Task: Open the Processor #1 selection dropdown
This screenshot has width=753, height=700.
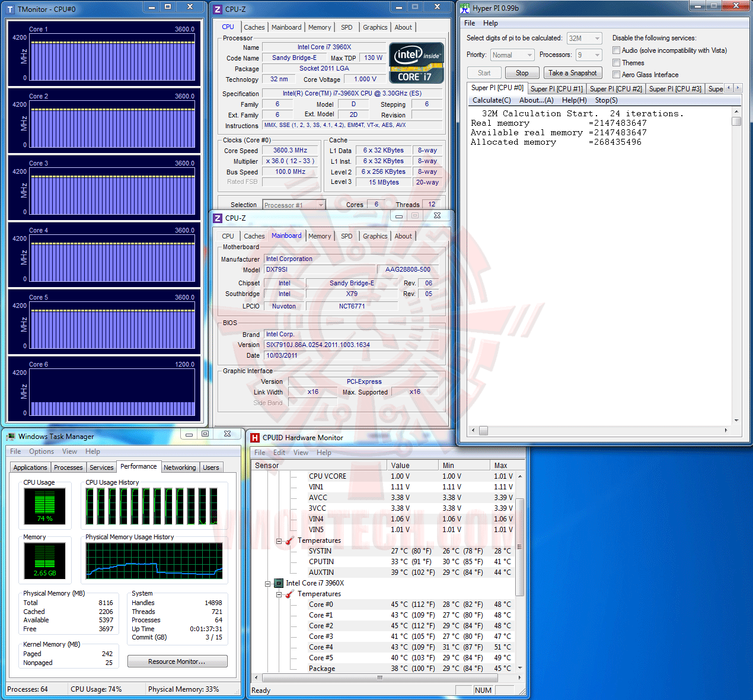Action: tap(294, 205)
